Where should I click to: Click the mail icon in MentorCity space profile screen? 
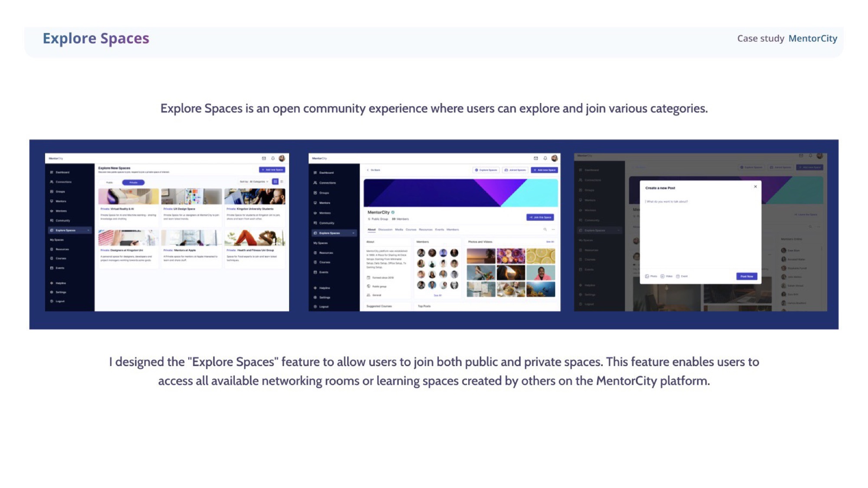point(536,158)
